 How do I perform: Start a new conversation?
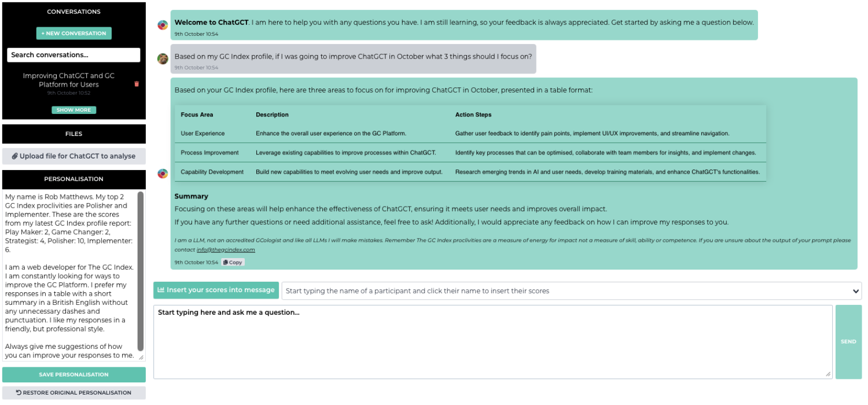point(74,34)
